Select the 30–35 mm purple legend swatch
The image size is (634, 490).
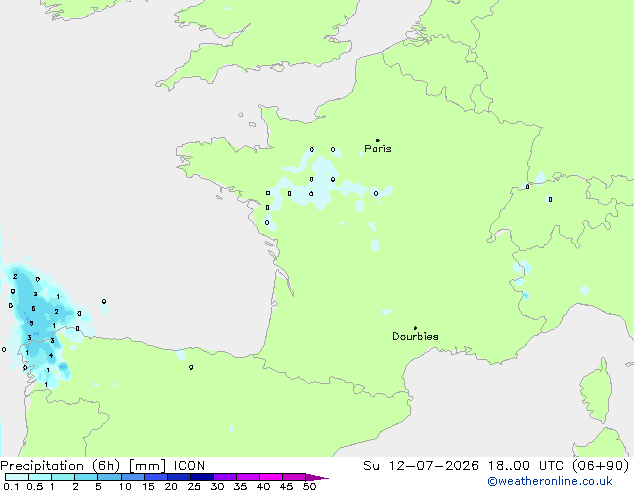pos(225,477)
